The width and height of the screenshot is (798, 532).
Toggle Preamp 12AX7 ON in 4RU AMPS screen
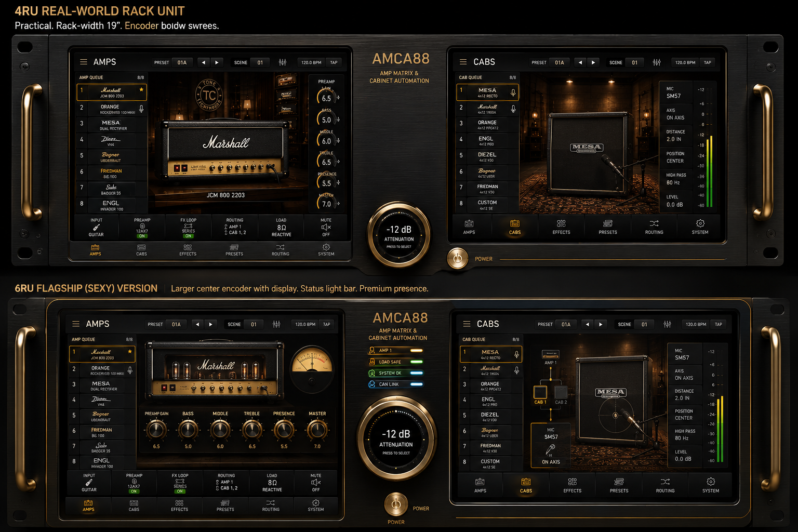pyautogui.click(x=142, y=236)
